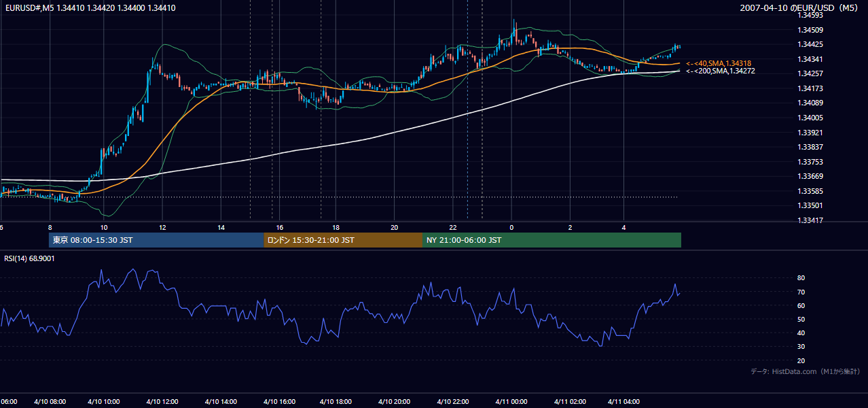Select the NY 21:00-06:00 JST session bar
This screenshot has height=408, width=868.
[551, 240]
